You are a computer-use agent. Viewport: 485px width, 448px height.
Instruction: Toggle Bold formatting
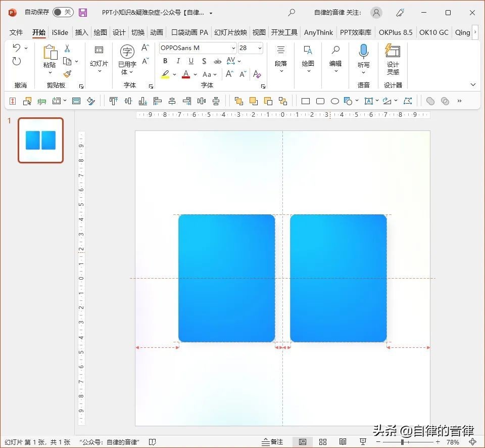(x=165, y=61)
